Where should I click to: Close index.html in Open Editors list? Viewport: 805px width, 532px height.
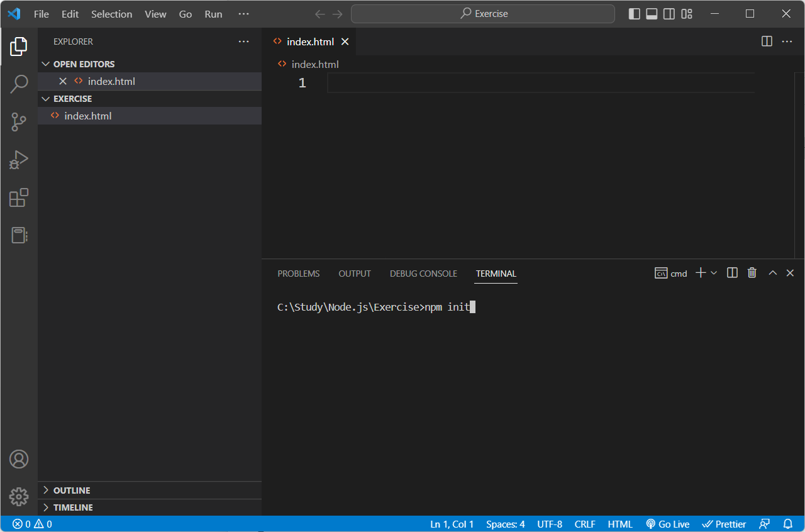point(63,81)
